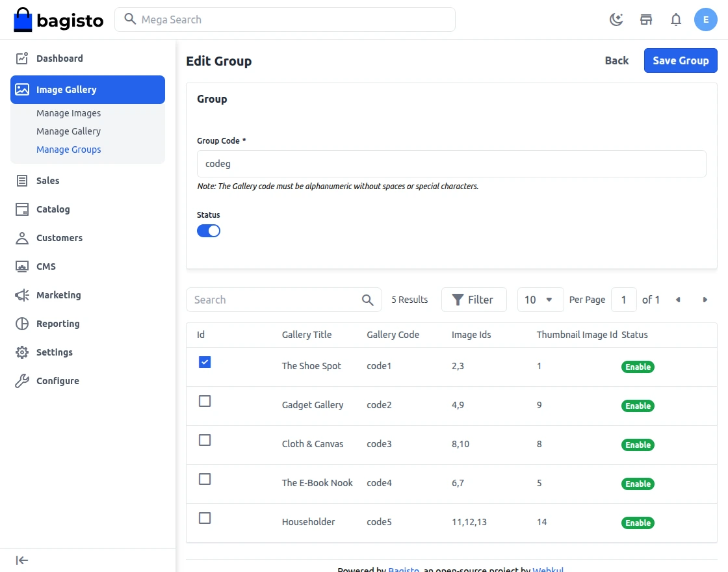Check the Gadget Gallery row checkbox

[x=205, y=401]
